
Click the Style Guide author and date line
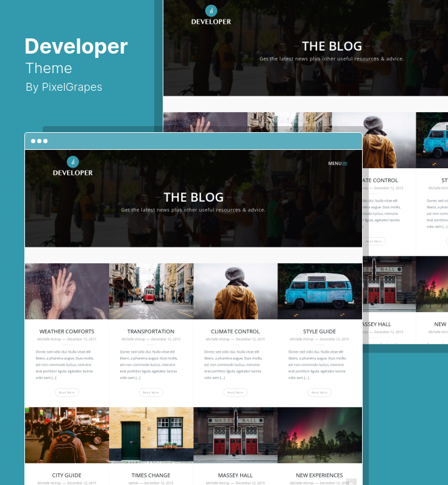(319, 339)
